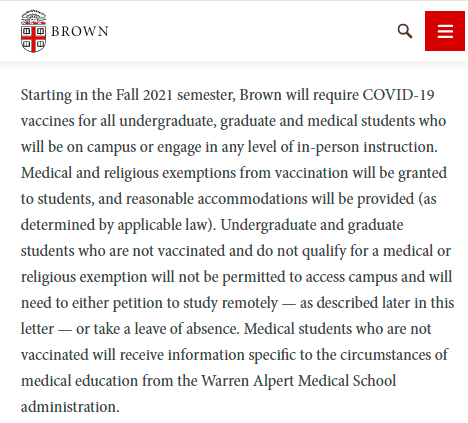Click the phrase "Fall 2021" in the text
This screenshot has width=468, height=423.
pyautogui.click(x=144, y=95)
